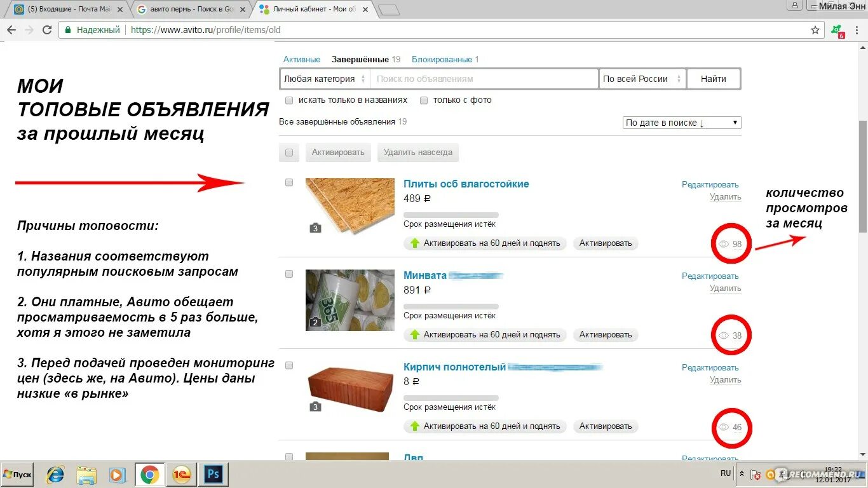Reload the Avito page
This screenshot has height=488, width=868.
click(47, 30)
